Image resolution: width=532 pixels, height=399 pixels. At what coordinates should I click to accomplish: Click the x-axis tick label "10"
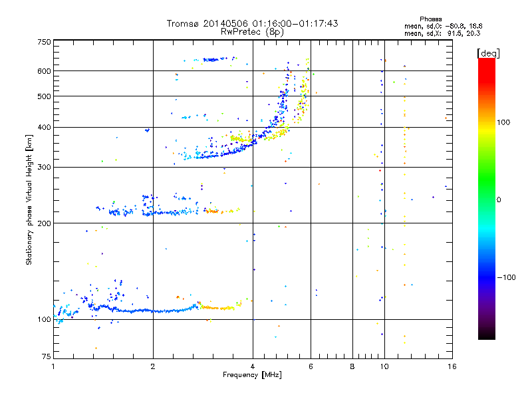click(x=384, y=366)
